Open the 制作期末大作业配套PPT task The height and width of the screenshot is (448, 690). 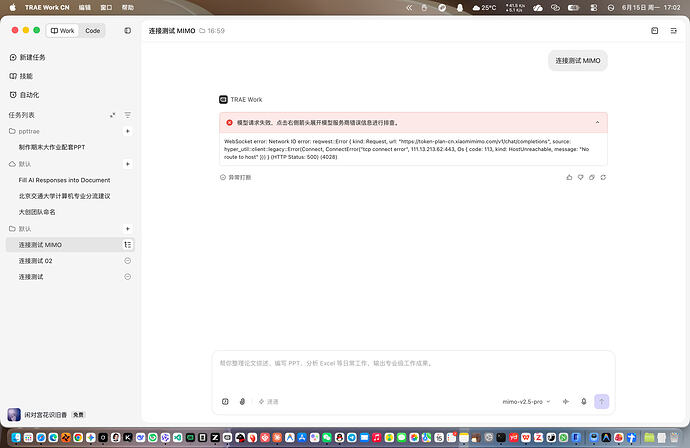coord(52,147)
